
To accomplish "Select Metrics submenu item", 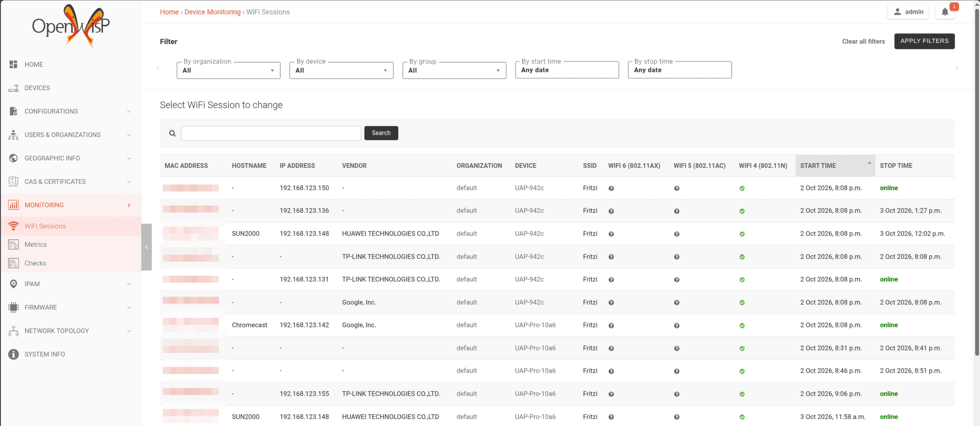I will coord(71,244).
